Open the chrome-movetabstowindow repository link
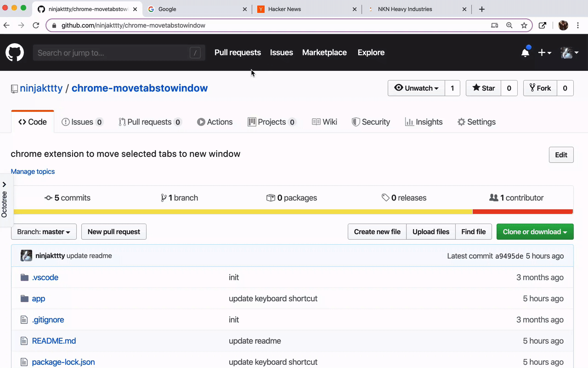 tap(140, 88)
